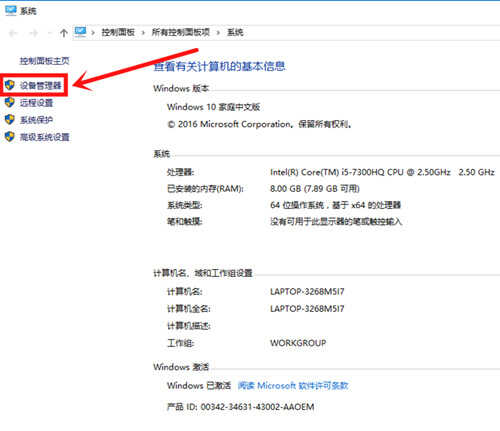Viewport: 500px width, 431px height.
Task: Open 高级系统设置 link
Action: click(x=44, y=137)
